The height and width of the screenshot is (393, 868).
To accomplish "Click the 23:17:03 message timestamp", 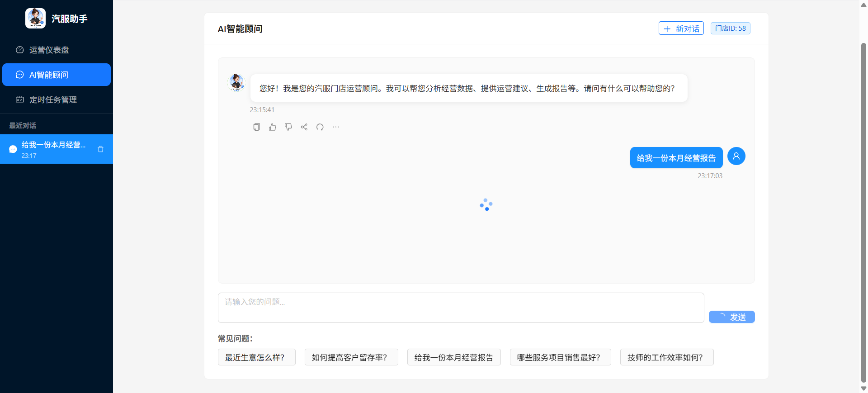I will tap(710, 176).
